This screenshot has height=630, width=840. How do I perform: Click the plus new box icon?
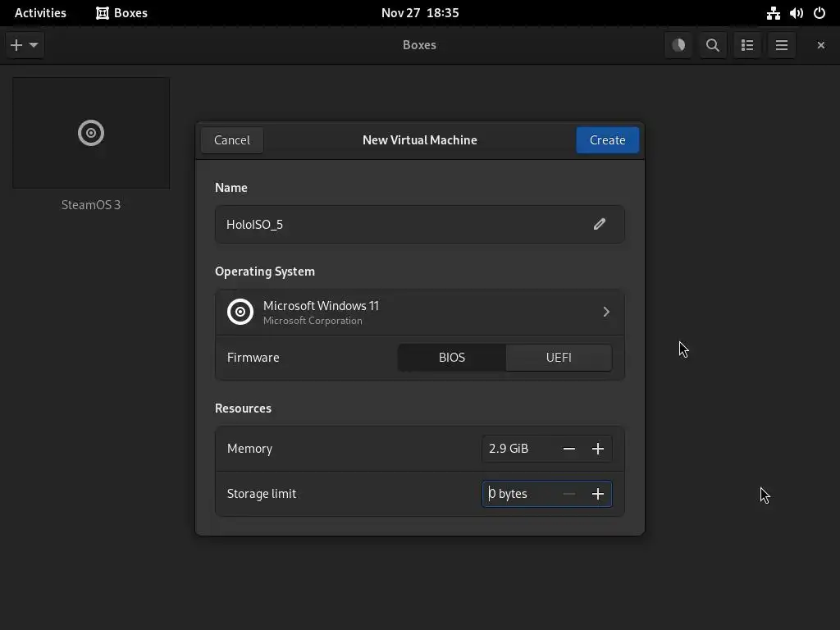[x=16, y=45]
